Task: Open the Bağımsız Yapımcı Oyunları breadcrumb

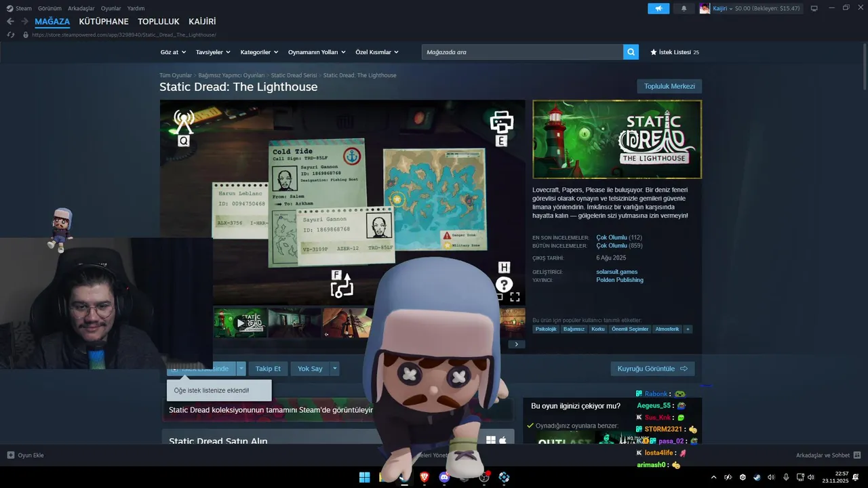Action: click(x=231, y=75)
